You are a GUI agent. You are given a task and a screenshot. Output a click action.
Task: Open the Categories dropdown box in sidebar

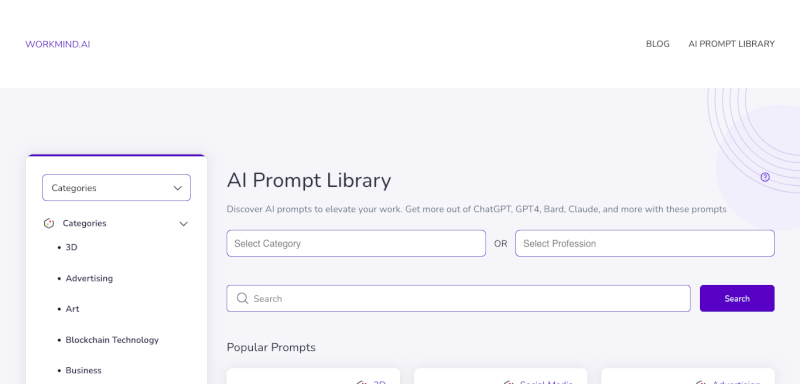pyautogui.click(x=116, y=188)
